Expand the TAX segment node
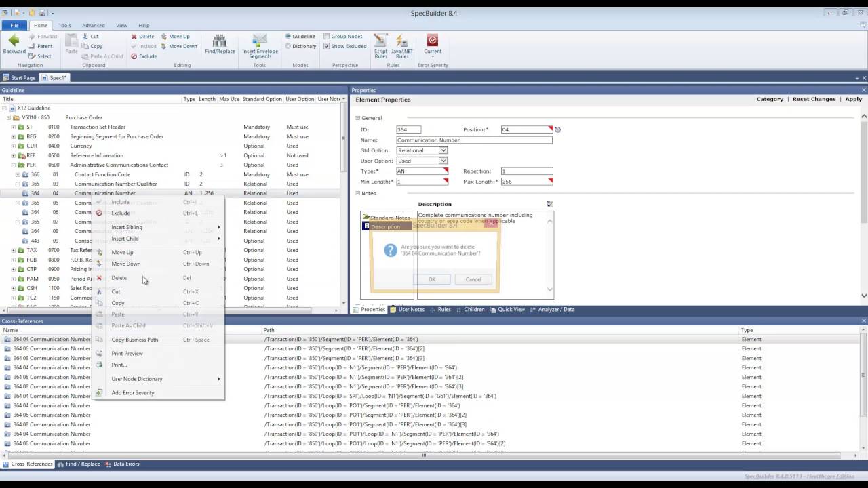The image size is (868, 488). 13,250
